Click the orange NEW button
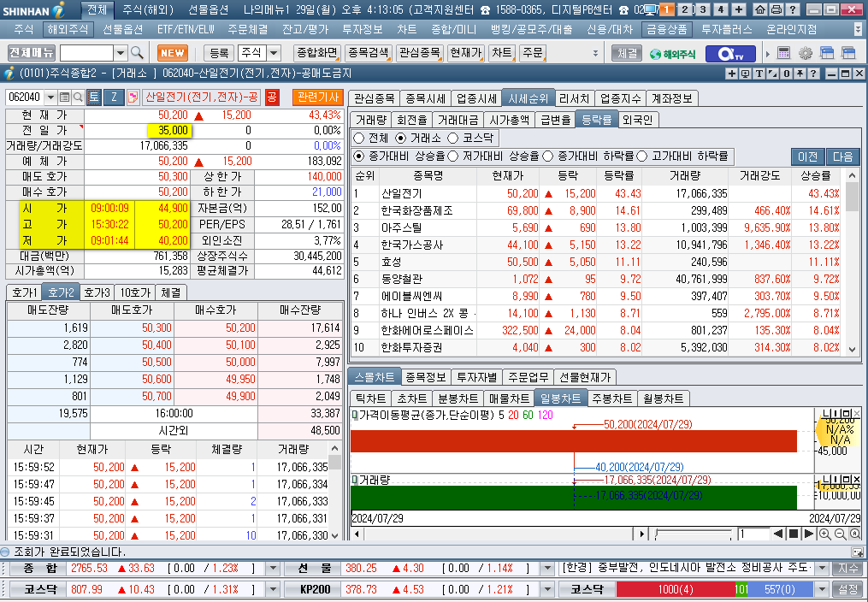This screenshot has width=868, height=602. [173, 53]
